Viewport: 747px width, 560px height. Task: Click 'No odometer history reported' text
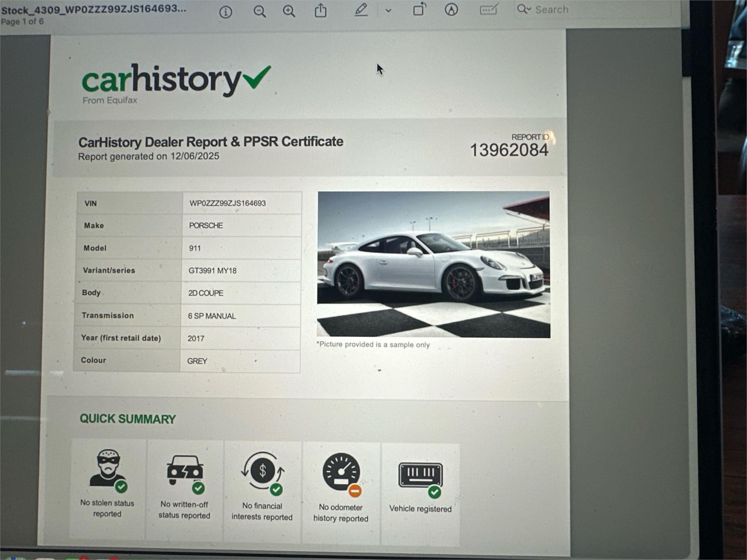point(341,513)
